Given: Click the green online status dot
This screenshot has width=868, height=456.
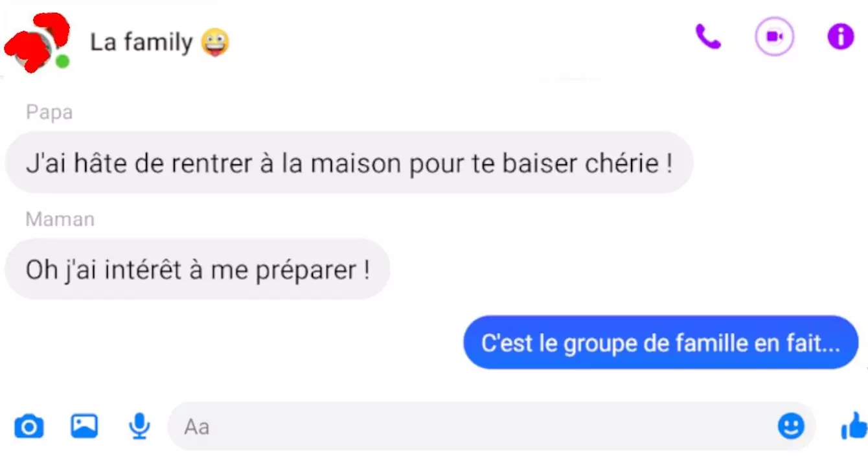Looking at the screenshot, I should coord(62,62).
